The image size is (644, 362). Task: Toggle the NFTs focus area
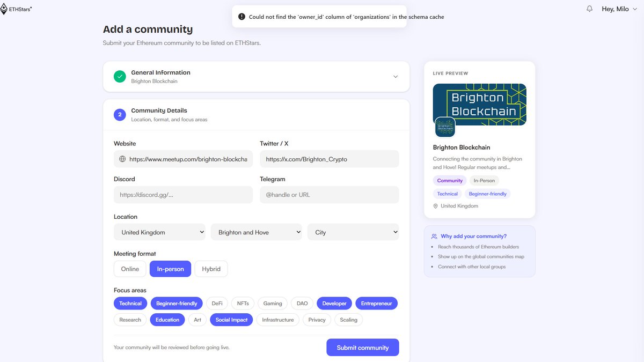(x=243, y=304)
